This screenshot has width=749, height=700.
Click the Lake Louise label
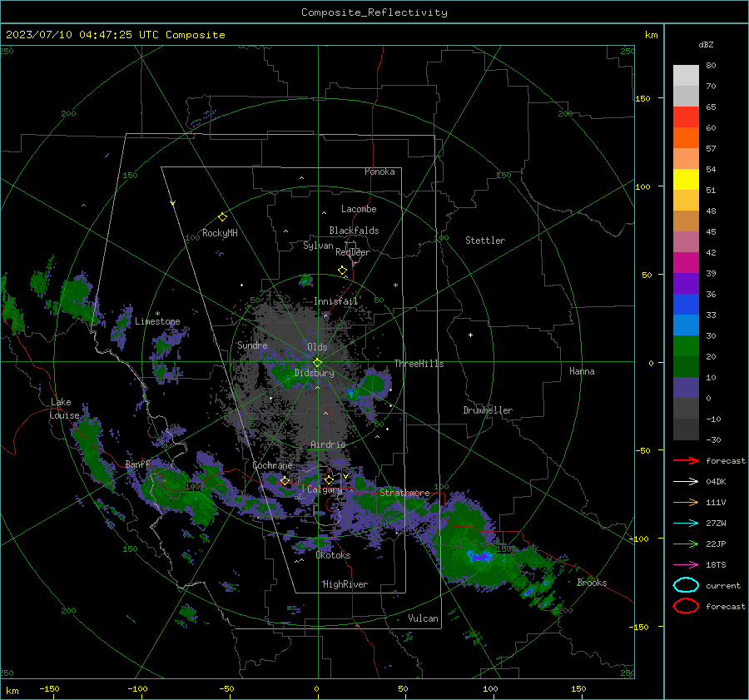click(64, 409)
